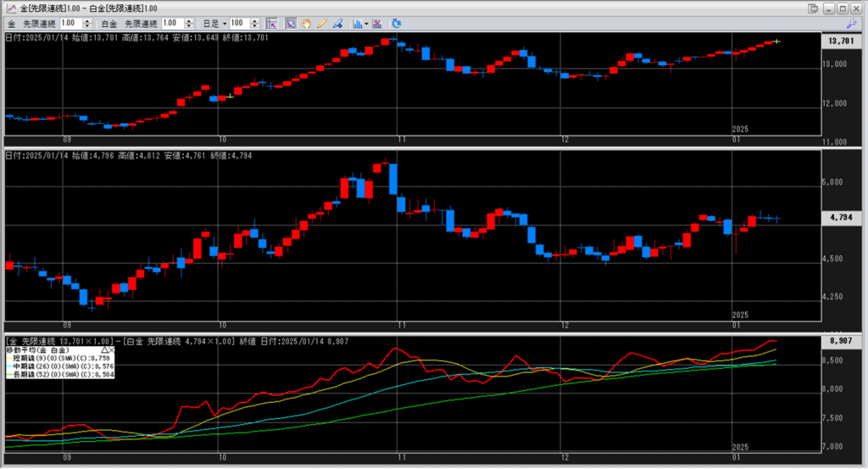Click the 白金 symbol button in toolbar
The width and height of the screenshot is (868, 469).
pos(109,24)
